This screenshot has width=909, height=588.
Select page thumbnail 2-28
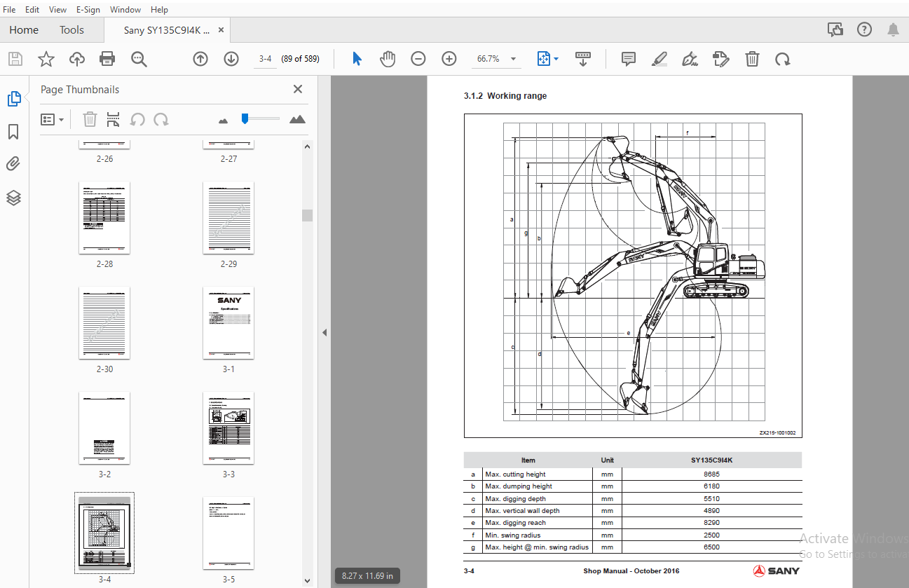(x=104, y=218)
